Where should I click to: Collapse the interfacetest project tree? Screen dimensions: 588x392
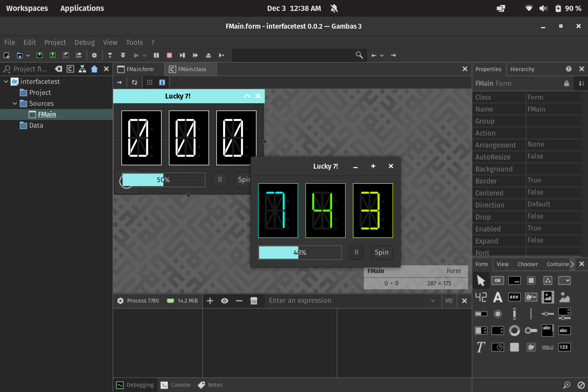[6, 82]
